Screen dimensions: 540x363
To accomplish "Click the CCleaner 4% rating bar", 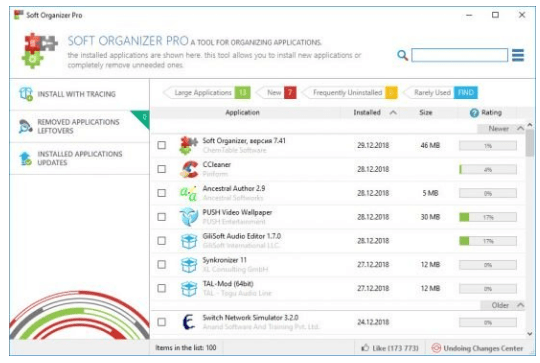I will pos(488,169).
